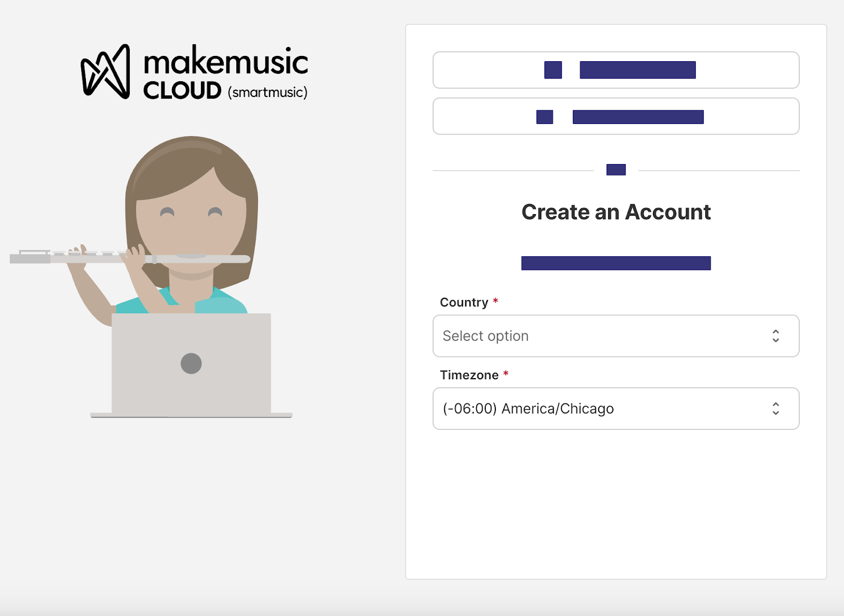This screenshot has width=844, height=616.
Task: Click the up-down chevron on the Country selector
Action: pos(775,336)
